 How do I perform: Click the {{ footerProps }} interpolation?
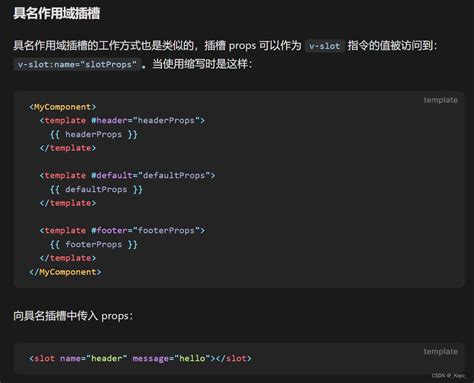[94, 245]
